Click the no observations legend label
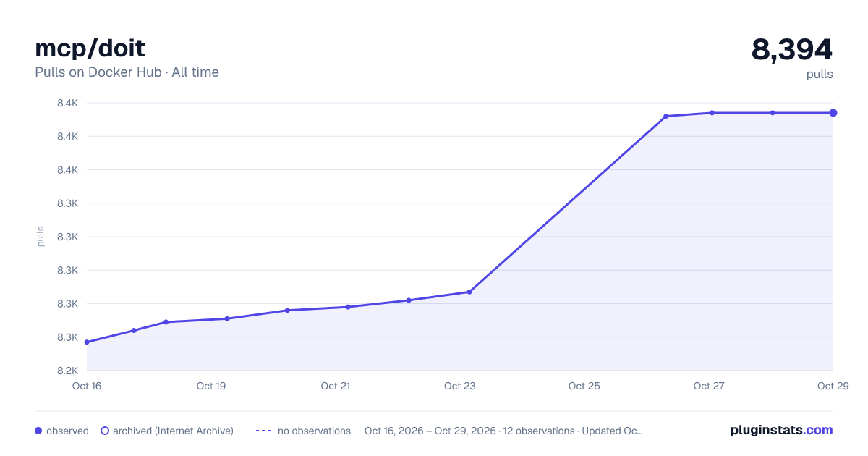This screenshot has width=868, height=456. click(x=314, y=431)
